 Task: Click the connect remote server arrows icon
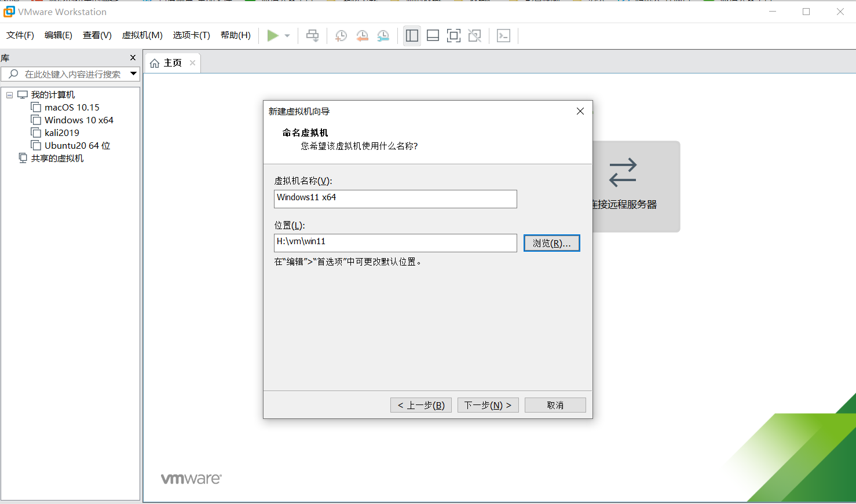pos(623,172)
